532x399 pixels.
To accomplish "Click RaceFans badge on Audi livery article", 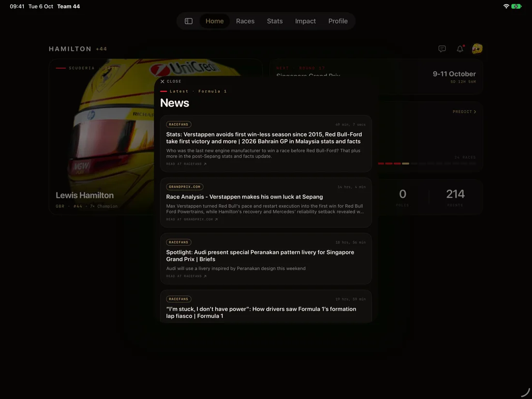I will pyautogui.click(x=178, y=242).
